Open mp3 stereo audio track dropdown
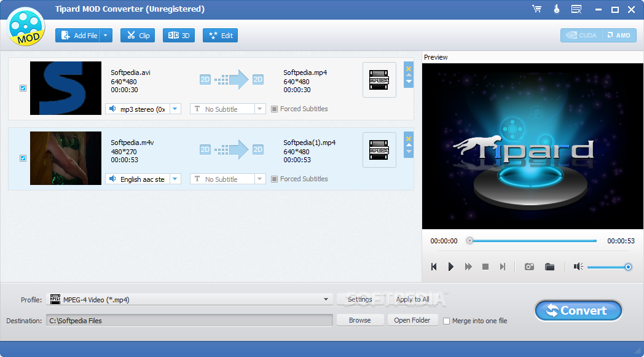 [x=175, y=109]
